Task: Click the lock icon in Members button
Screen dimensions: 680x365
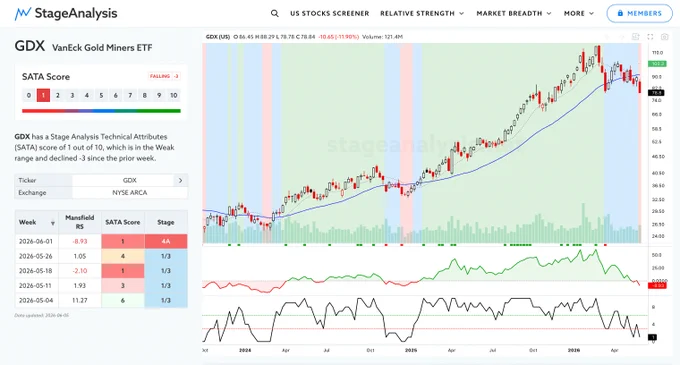Action: point(620,13)
